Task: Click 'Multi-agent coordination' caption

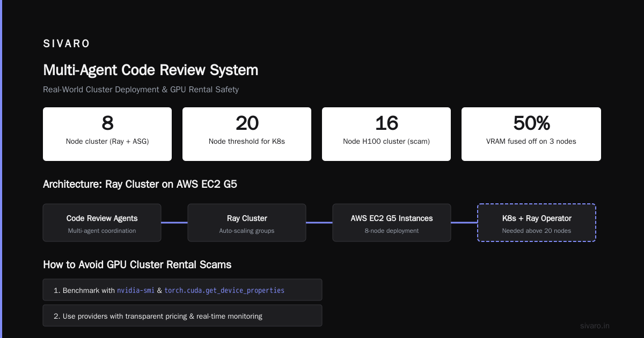Action: coord(102,231)
